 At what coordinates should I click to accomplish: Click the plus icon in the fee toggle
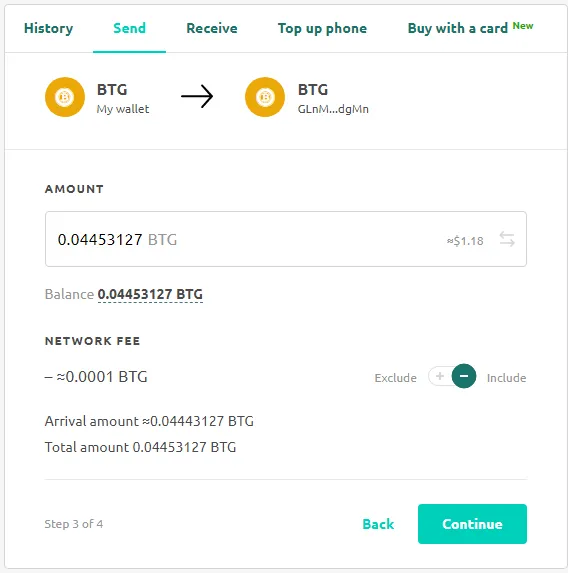440,376
